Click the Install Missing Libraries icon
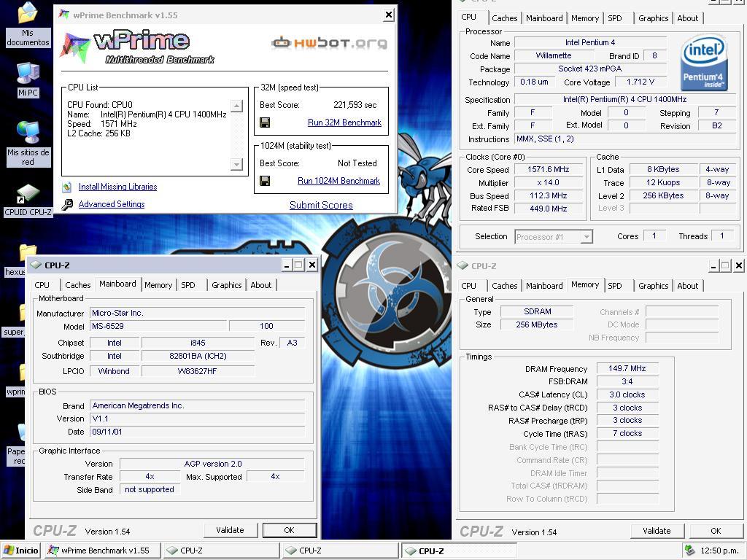This screenshot has width=747, height=560. [x=67, y=187]
